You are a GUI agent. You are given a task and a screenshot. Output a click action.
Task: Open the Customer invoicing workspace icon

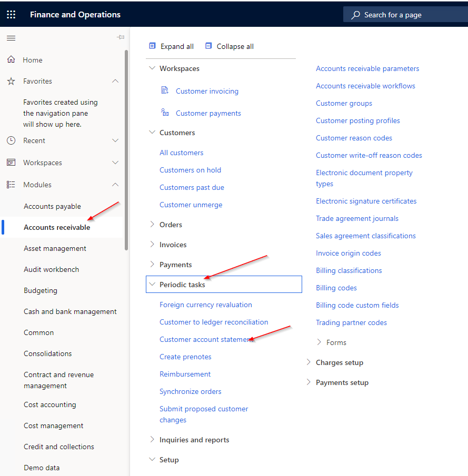[164, 90]
